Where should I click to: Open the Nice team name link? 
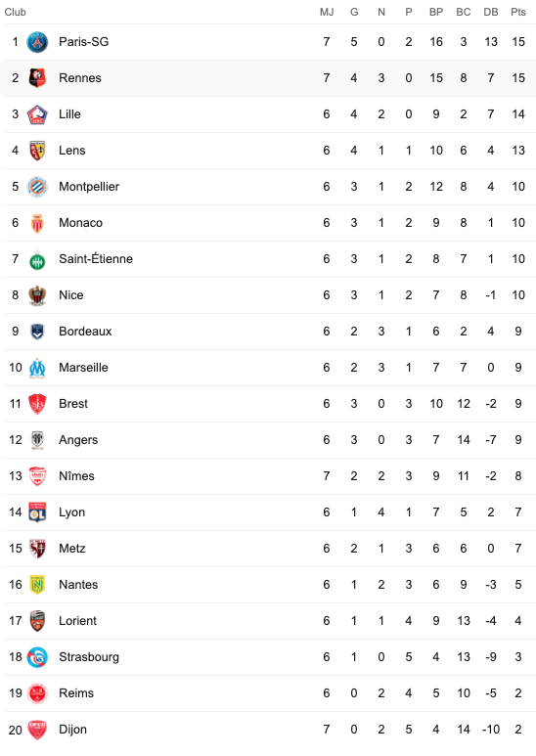tap(70, 295)
